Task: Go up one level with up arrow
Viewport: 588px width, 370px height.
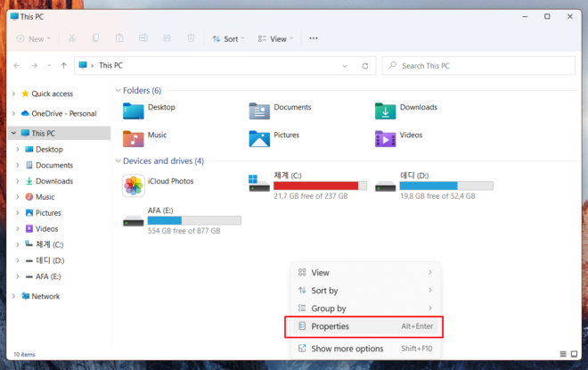Action: click(64, 66)
